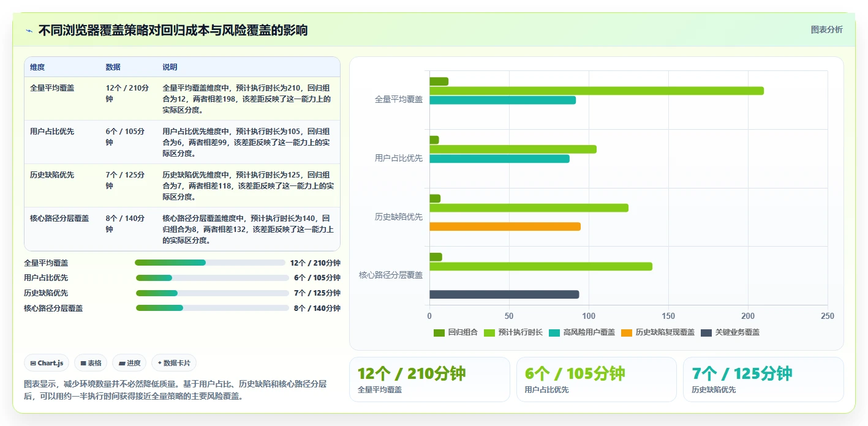This screenshot has height=426, width=868.
Task: Click table cell 6个 / 105分钟
Action: pos(126,137)
